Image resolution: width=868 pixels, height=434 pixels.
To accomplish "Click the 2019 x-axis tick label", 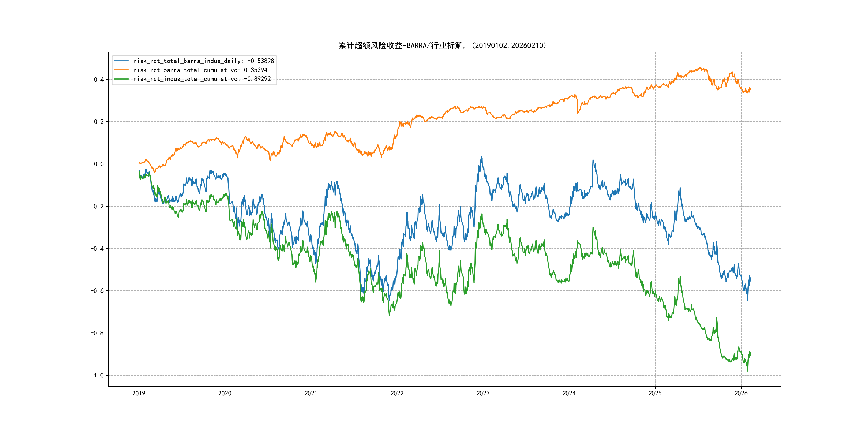I will coord(139,393).
